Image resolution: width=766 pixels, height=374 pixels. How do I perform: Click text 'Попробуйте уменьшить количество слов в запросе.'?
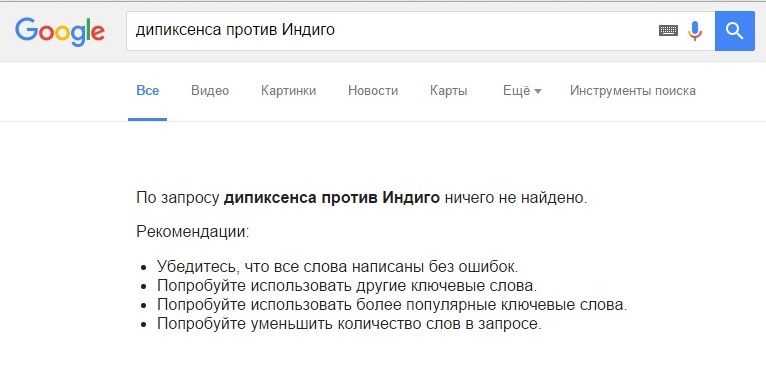(x=349, y=324)
